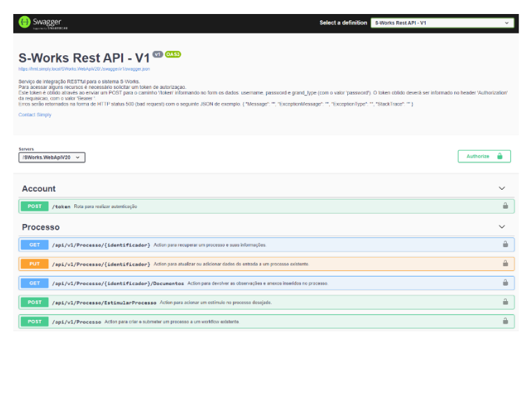The height and width of the screenshot is (397, 532).
Task: Click the path /api/v1/Processo/EstimularProcesso
Action: [x=104, y=302]
